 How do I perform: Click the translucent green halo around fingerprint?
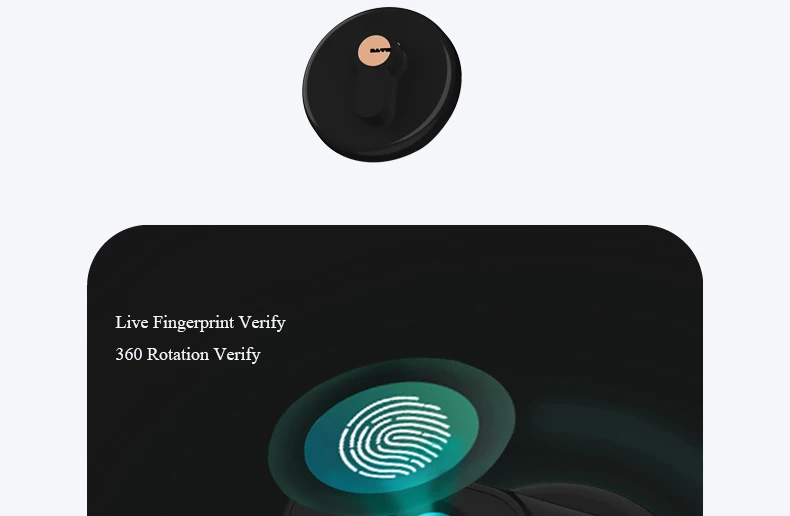pyautogui.click(x=391, y=431)
